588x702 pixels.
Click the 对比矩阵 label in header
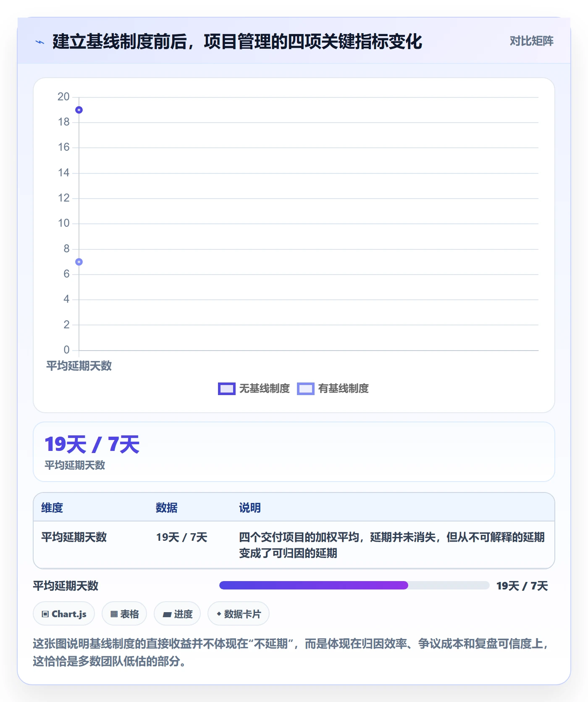[531, 41]
